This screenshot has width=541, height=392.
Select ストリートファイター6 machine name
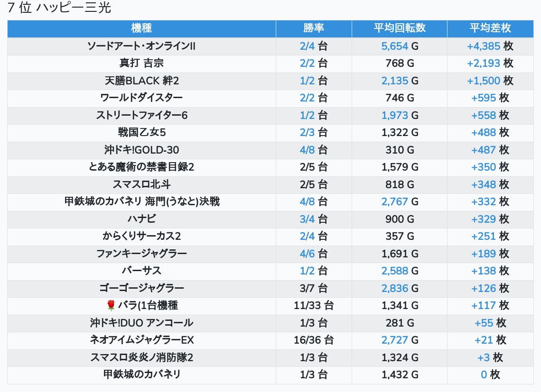coord(141,115)
